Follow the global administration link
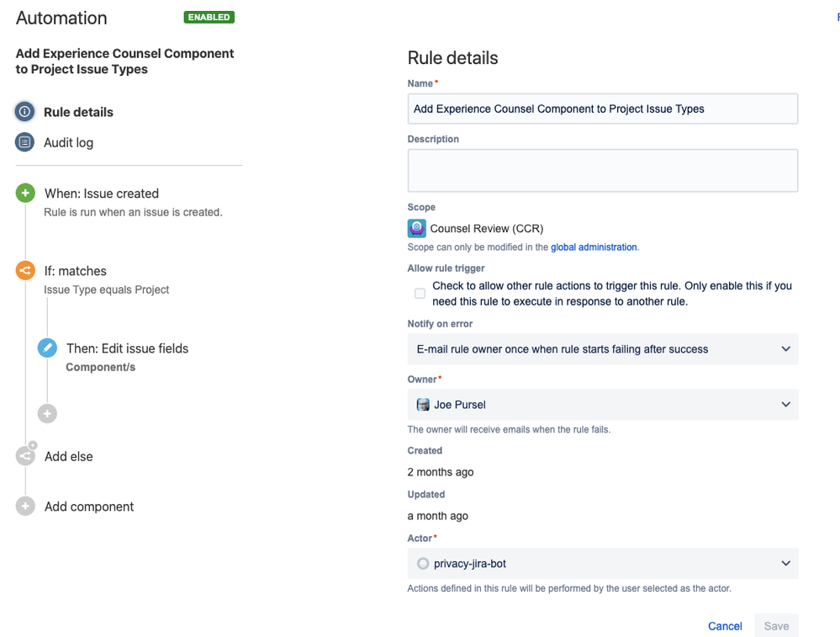This screenshot has width=840, height=637. (x=594, y=247)
